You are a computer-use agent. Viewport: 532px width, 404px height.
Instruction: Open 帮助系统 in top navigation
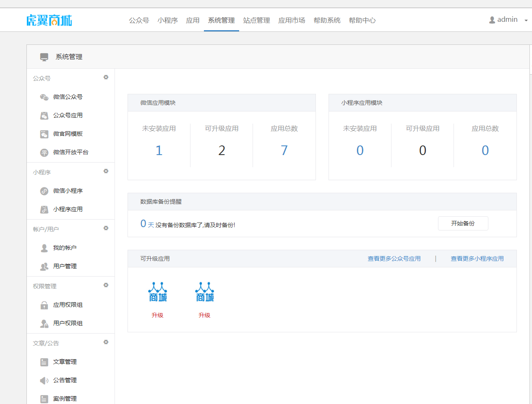click(x=327, y=20)
